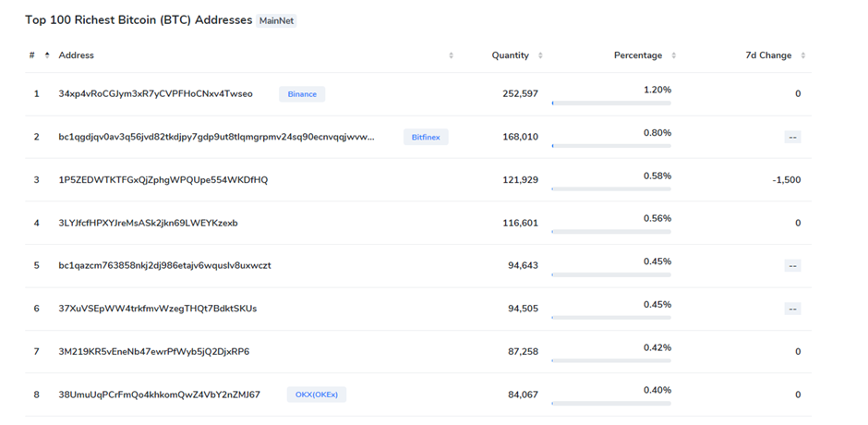The width and height of the screenshot is (868, 425).
Task: Open address 1P5ZEDWTKTFGxQjZphgWPQUpe554WKDfHQ
Action: click(163, 180)
